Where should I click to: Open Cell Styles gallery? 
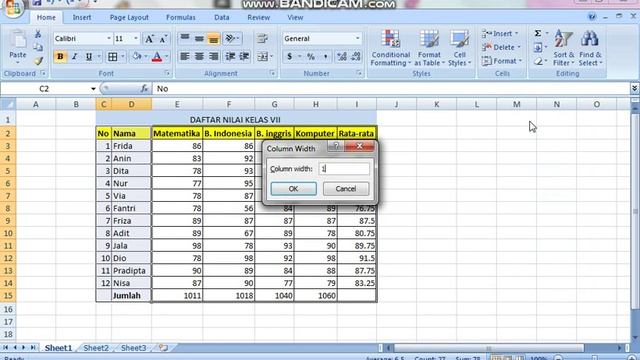click(x=460, y=48)
